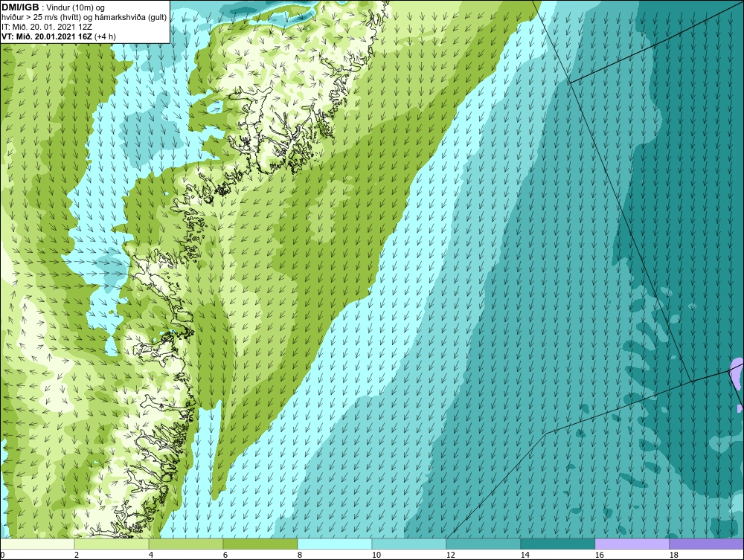Click the 'IT: Mið. 20. 01. 2021 12Z' line
This screenshot has width=744, height=560.
47,27
